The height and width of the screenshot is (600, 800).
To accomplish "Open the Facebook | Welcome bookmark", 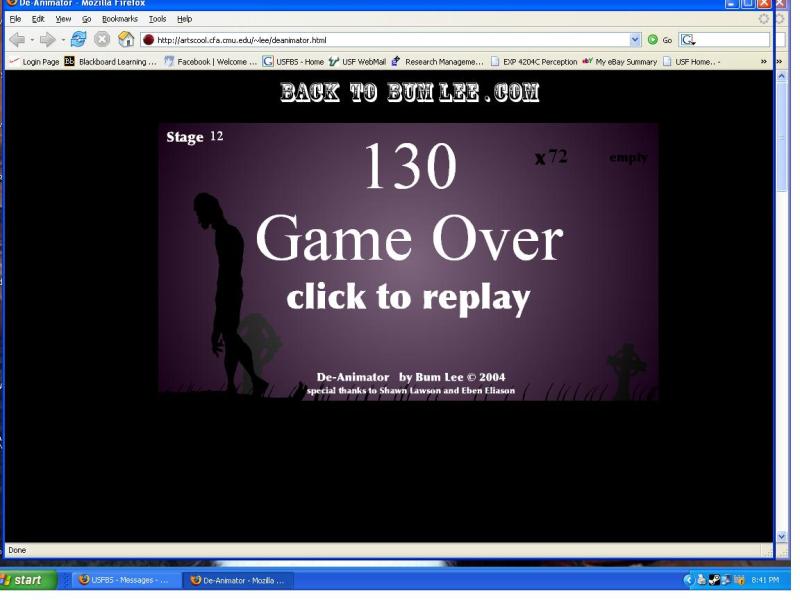I will pos(211,62).
